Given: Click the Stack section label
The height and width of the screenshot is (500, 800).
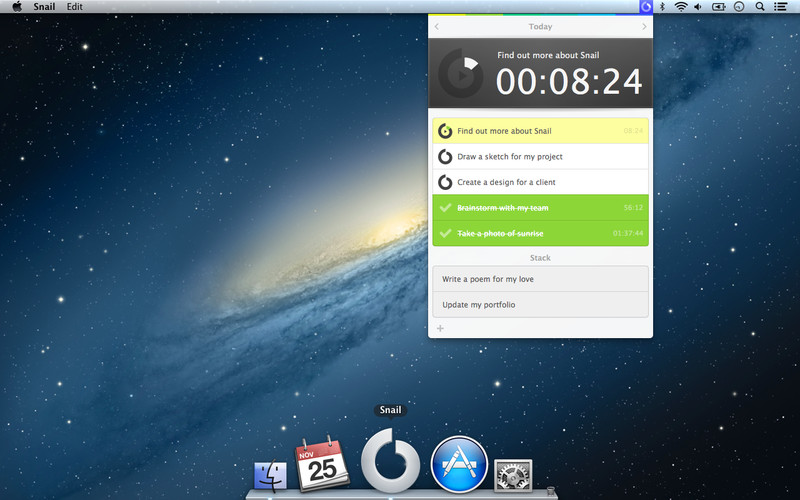Looking at the screenshot, I should point(540,258).
